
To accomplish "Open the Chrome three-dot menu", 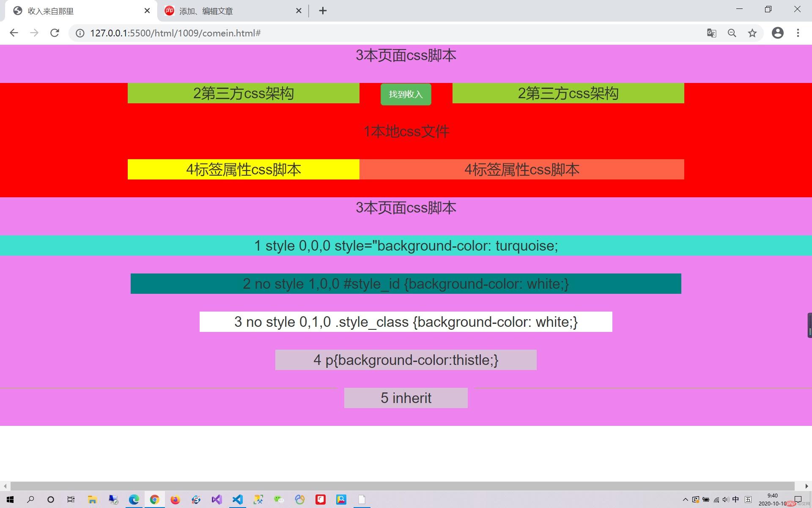I will tap(798, 33).
